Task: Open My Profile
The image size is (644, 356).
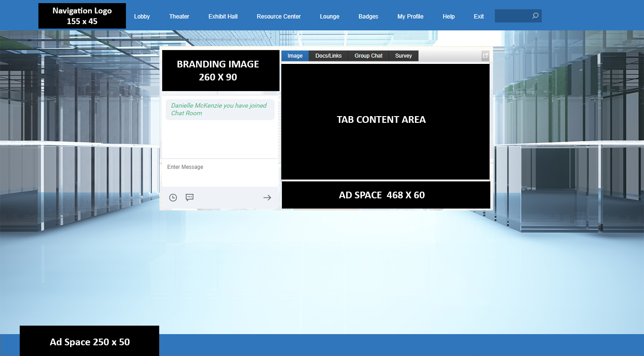Action: [x=410, y=17]
